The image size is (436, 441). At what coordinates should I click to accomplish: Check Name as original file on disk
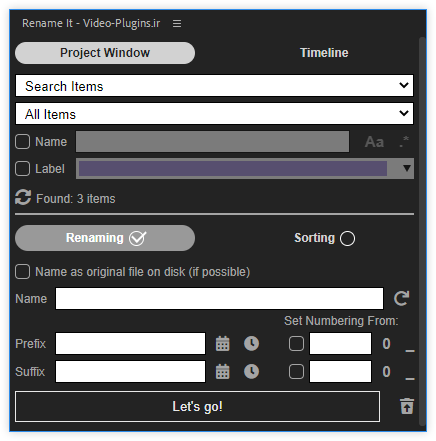pyautogui.click(x=22, y=272)
